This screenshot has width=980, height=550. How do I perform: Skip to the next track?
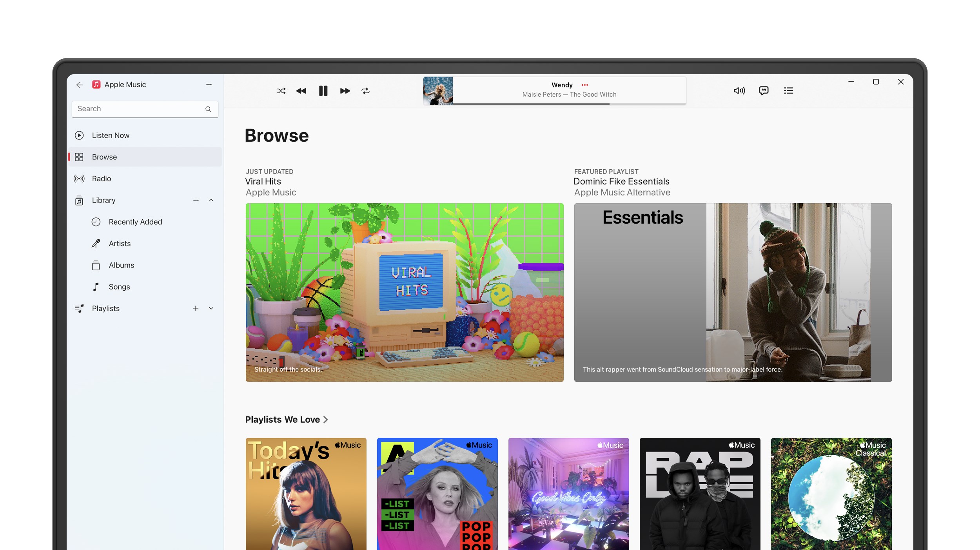coord(344,90)
